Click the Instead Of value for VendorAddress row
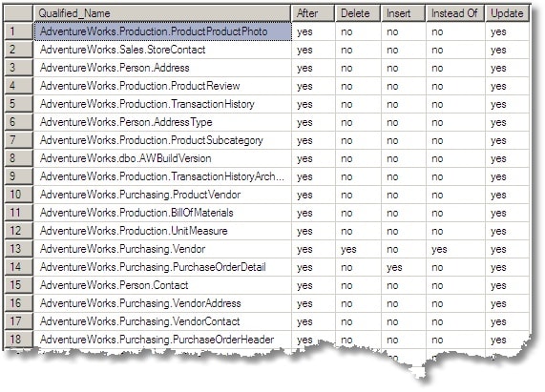The height and width of the screenshot is (392, 545). point(455,303)
